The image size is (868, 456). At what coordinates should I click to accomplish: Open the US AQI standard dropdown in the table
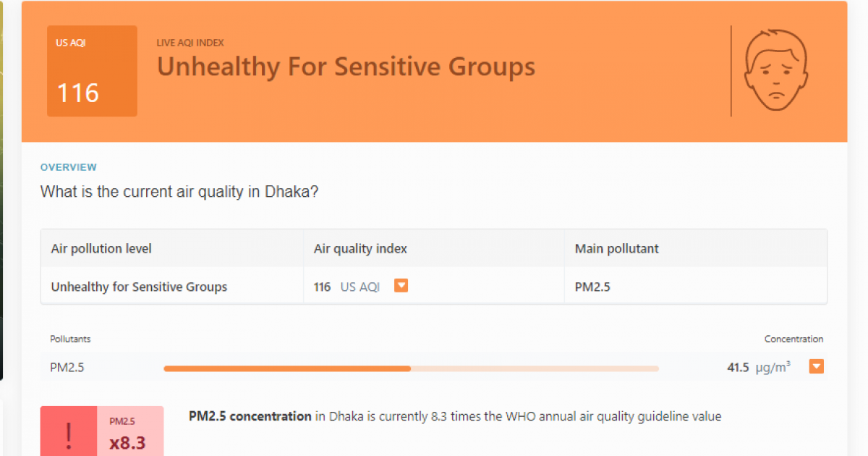[x=401, y=285]
